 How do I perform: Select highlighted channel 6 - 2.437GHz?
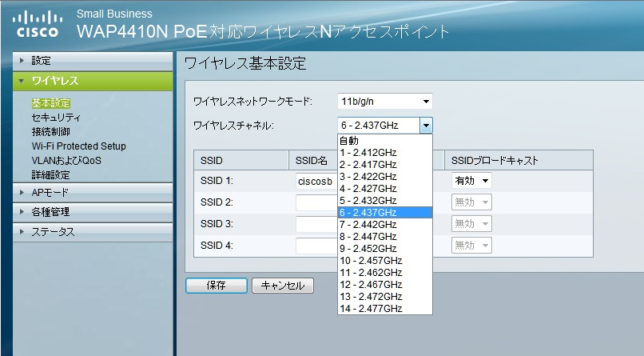385,213
